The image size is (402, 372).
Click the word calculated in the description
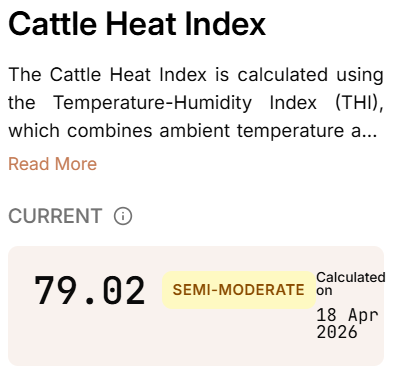tap(282, 75)
